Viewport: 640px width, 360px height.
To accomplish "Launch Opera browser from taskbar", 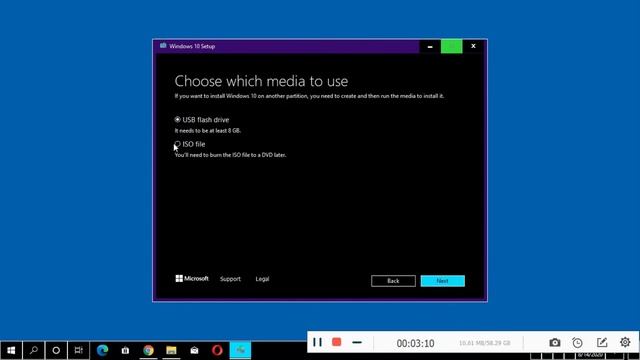I will [x=217, y=350].
